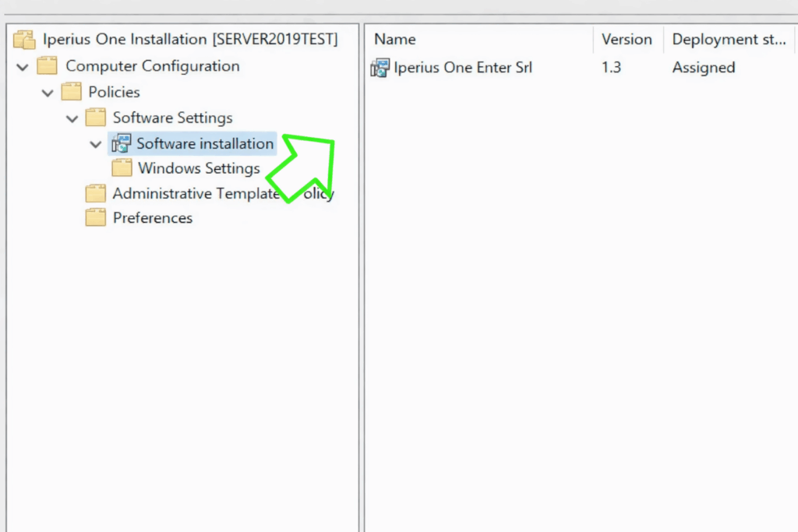798x532 pixels.
Task: Collapse the Computer Configuration node chevron
Action: [x=23, y=67]
